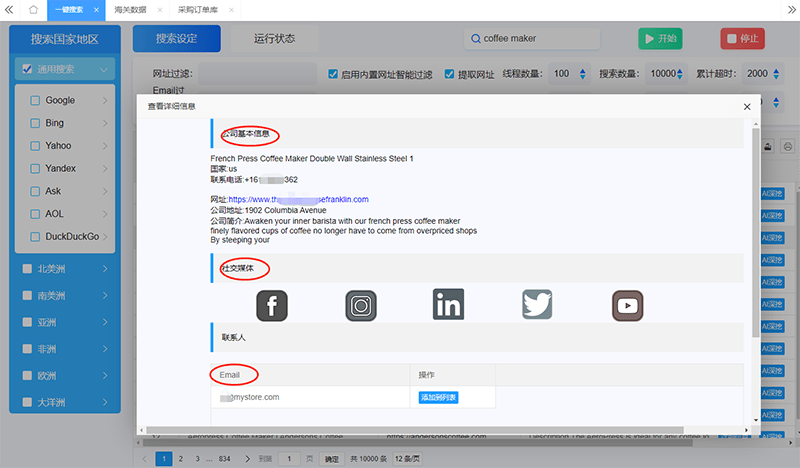
Task: Open the LinkedIn social media icon
Action: click(448, 304)
